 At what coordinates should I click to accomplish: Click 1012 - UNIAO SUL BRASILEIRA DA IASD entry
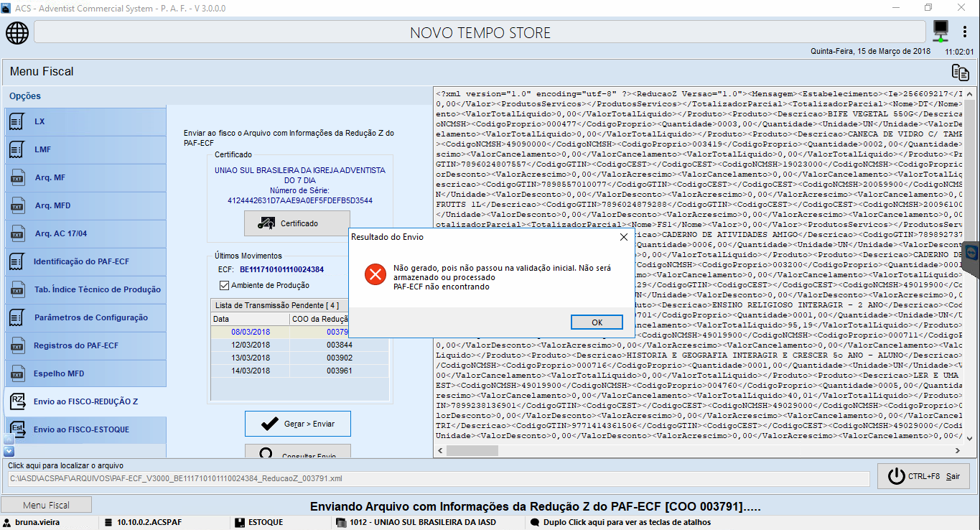coord(417,522)
